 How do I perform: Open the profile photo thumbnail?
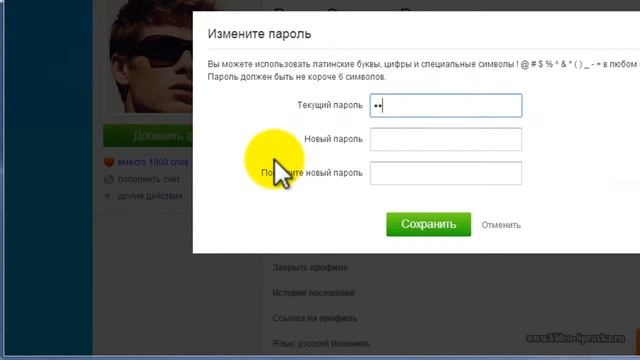pos(148,57)
